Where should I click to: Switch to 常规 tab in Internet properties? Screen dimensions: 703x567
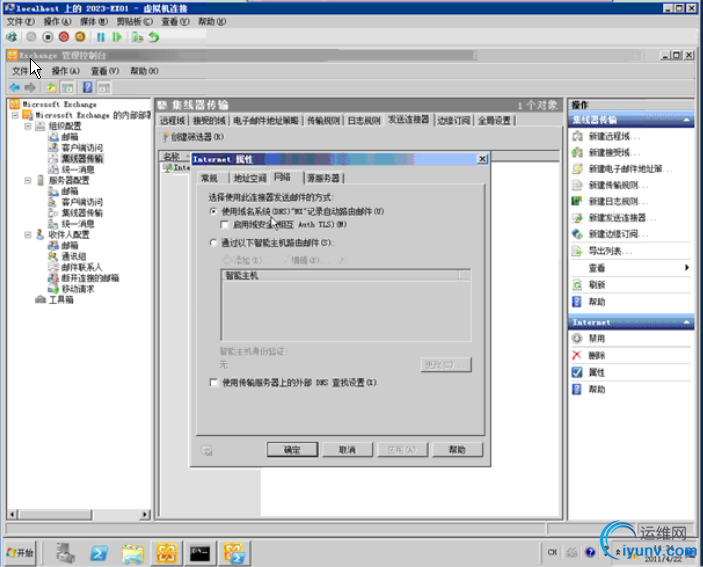coord(209,178)
